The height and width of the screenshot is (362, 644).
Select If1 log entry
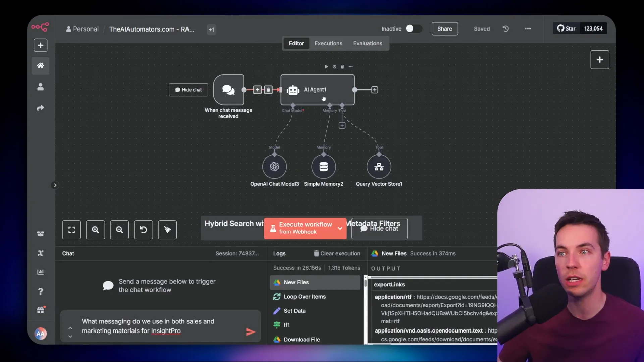point(315,325)
